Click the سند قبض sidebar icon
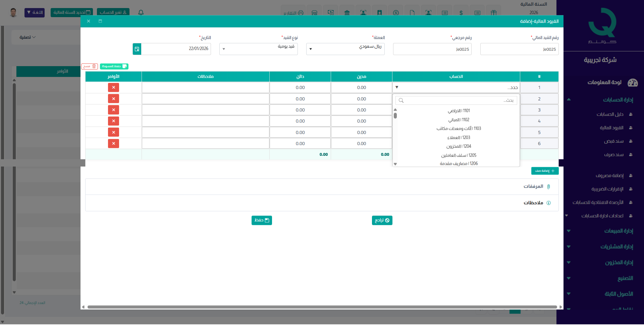644x325 pixels. 631,141
